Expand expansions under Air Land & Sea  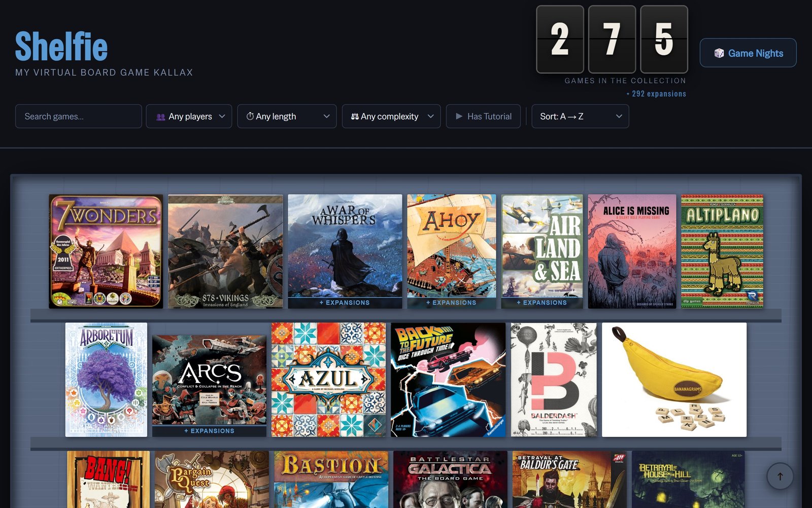click(542, 303)
